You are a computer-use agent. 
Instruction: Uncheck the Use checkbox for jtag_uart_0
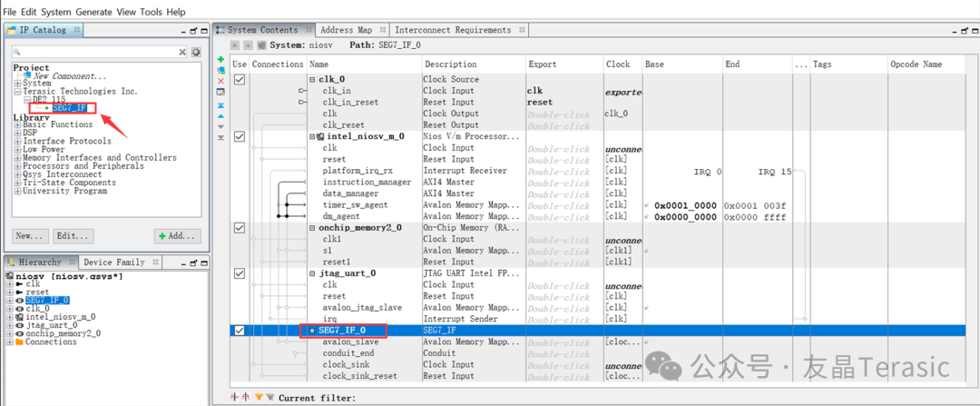(240, 273)
